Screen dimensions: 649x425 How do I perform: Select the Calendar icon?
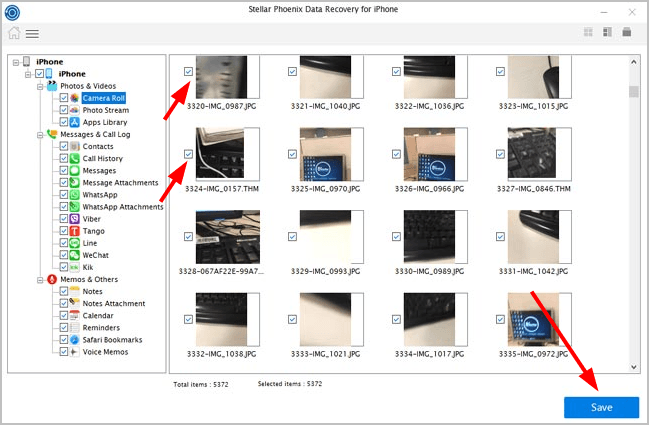pyautogui.click(x=75, y=315)
